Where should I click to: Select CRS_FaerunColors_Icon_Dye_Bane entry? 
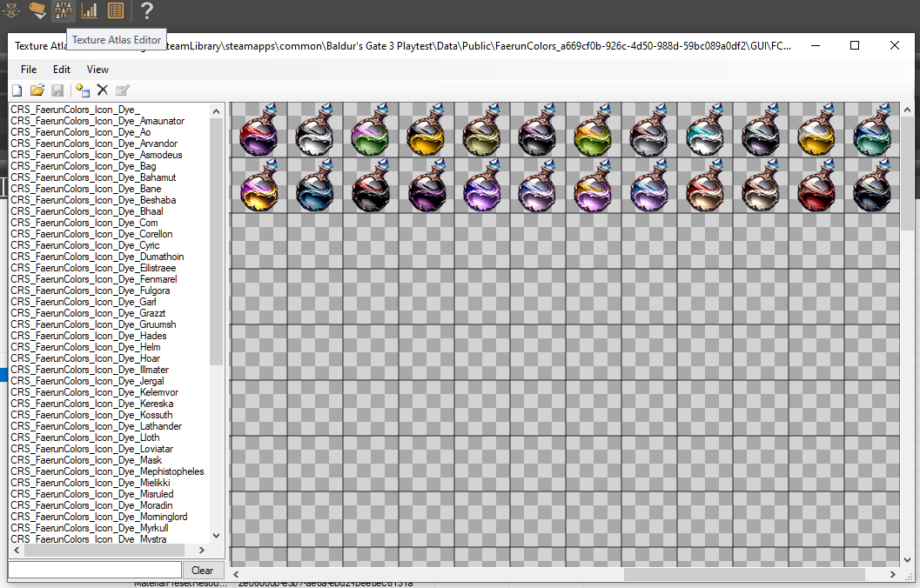[85, 189]
